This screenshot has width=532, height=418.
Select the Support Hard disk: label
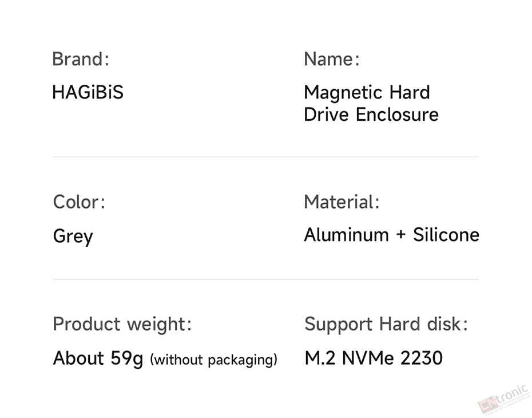click(386, 324)
